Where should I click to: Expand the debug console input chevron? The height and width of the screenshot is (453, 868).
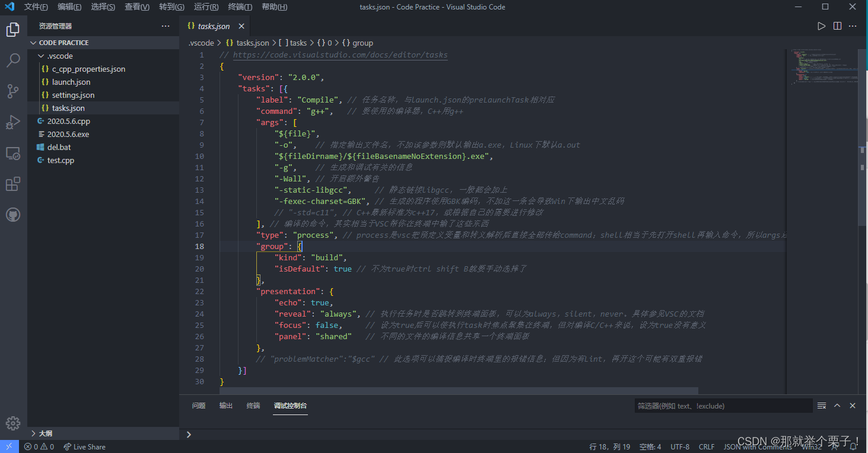189,435
